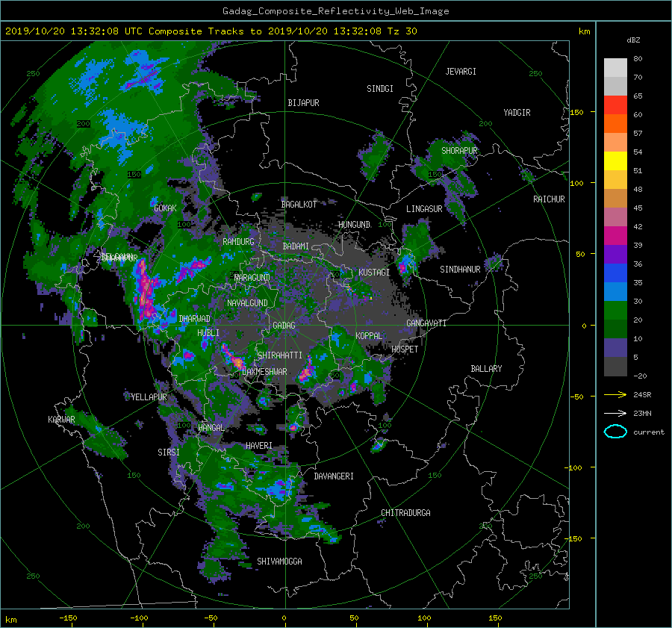Image resolution: width=672 pixels, height=628 pixels.
Task: Click the SHIRAHATTI city label
Action: pyautogui.click(x=280, y=355)
